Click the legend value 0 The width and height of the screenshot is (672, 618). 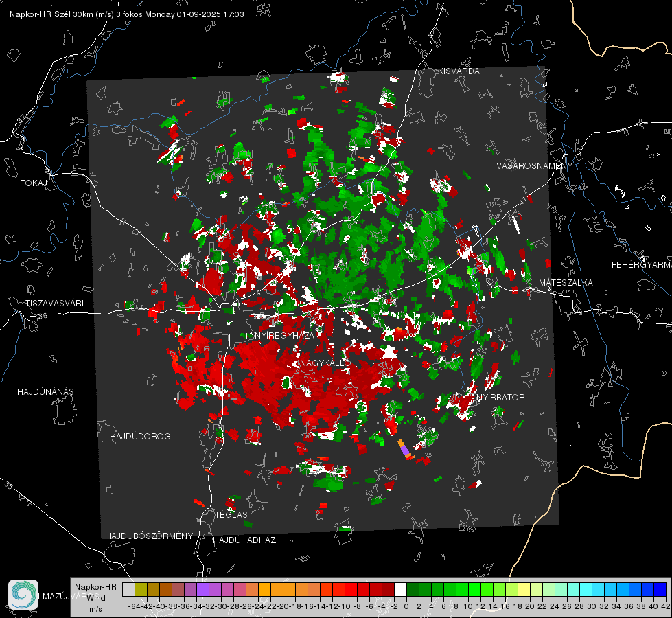pos(406,606)
